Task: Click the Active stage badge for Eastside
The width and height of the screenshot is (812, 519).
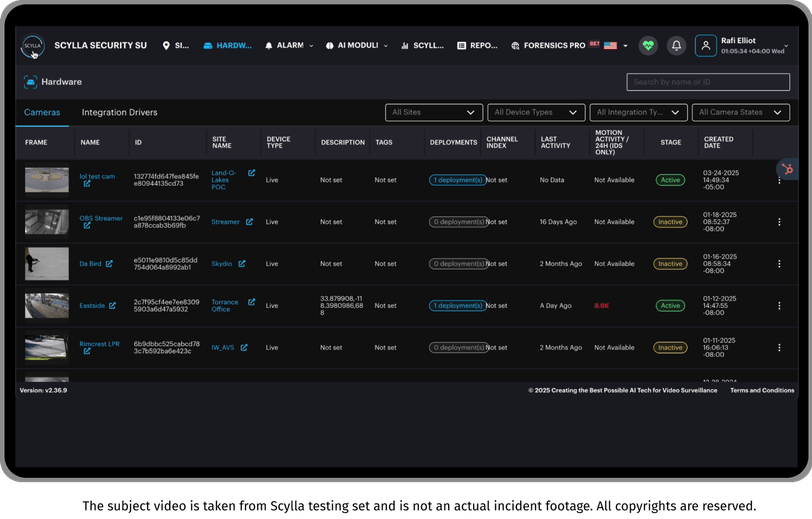Action: coord(670,306)
